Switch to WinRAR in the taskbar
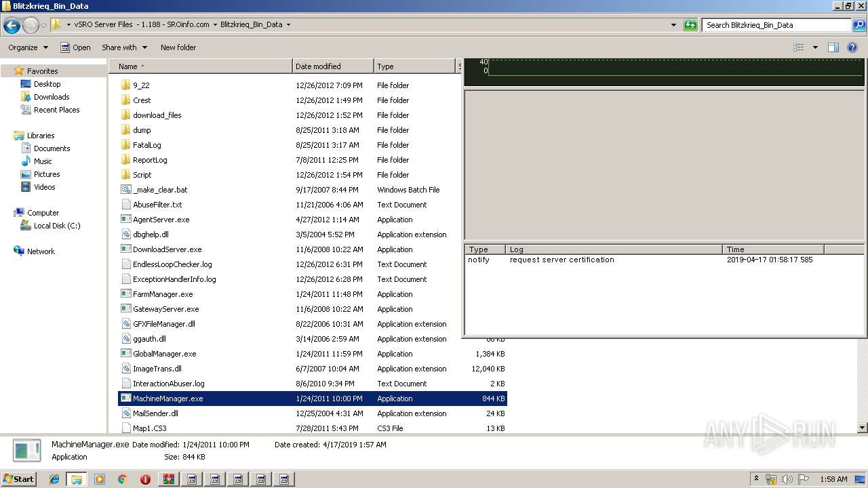868x488 pixels. [168, 479]
